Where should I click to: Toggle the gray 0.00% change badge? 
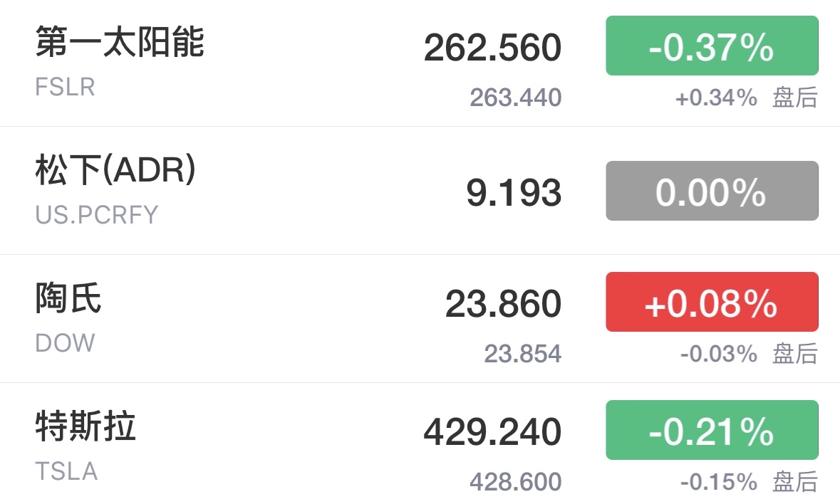[x=712, y=191]
